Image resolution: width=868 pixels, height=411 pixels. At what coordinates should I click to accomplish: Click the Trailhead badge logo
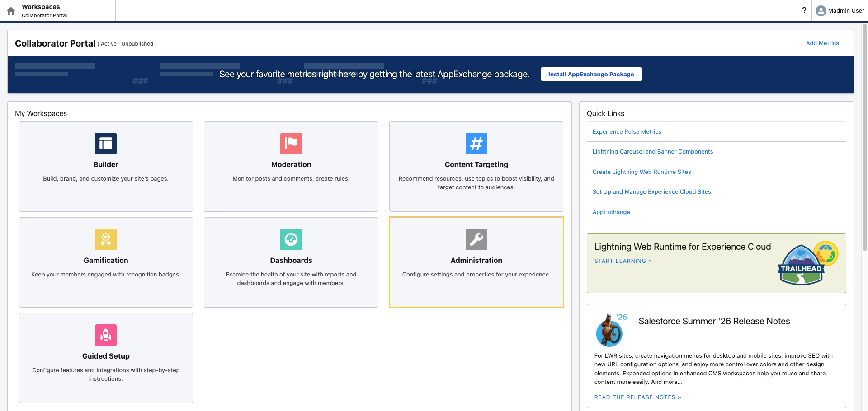[x=808, y=263]
